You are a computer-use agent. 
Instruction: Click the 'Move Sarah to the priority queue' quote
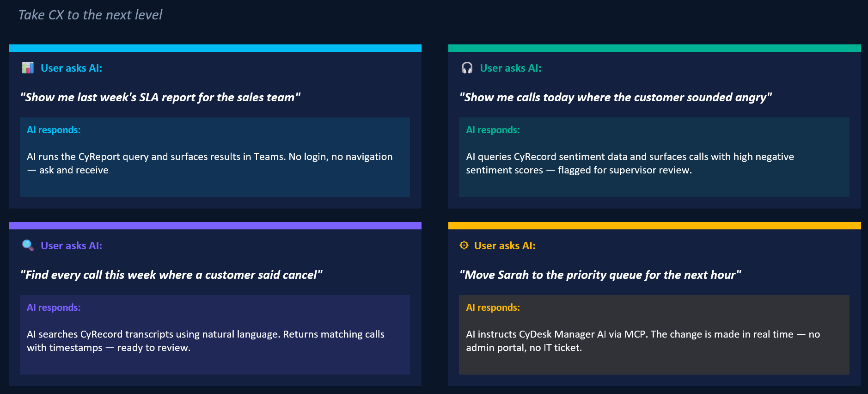600,275
